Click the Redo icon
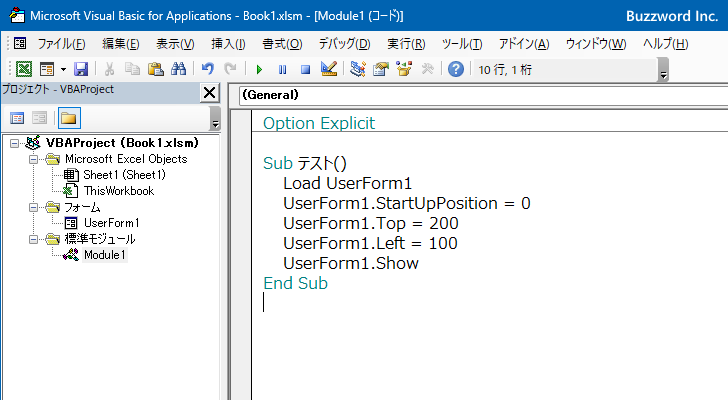The image size is (728, 400). 230,69
